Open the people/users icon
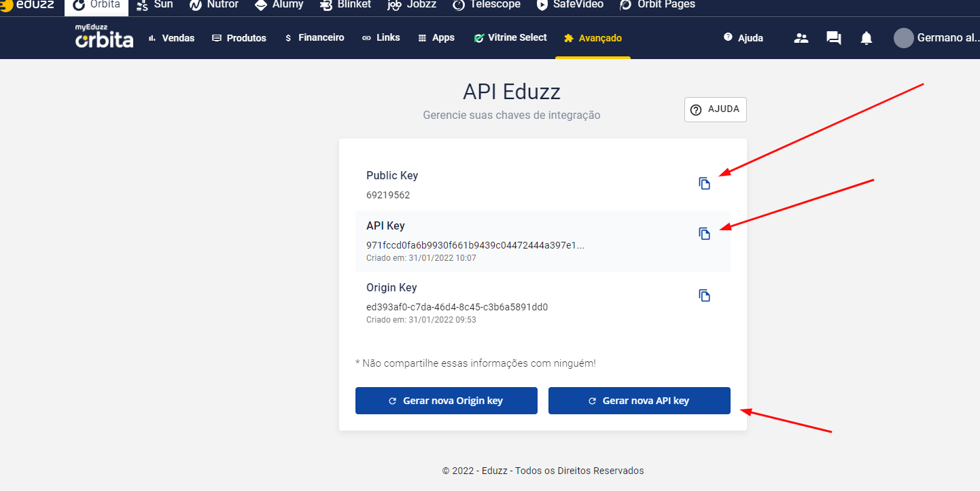This screenshot has height=491, width=980. coord(801,38)
